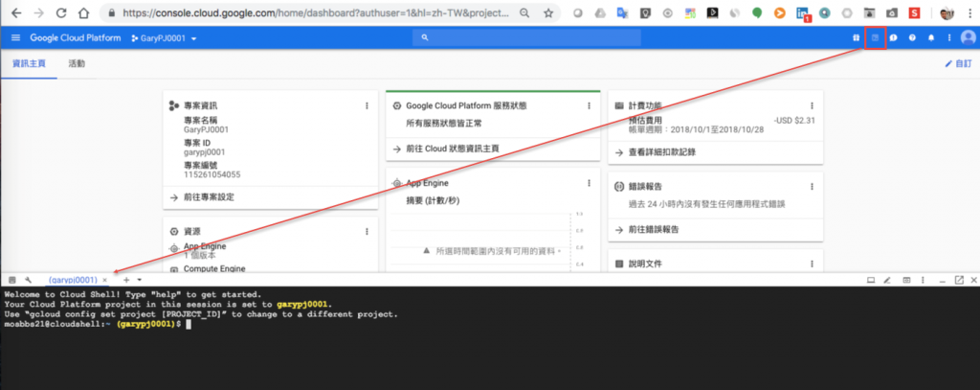The width and height of the screenshot is (980, 390).
Task: Switch to the 資訊主頁 tab
Action: (29, 64)
